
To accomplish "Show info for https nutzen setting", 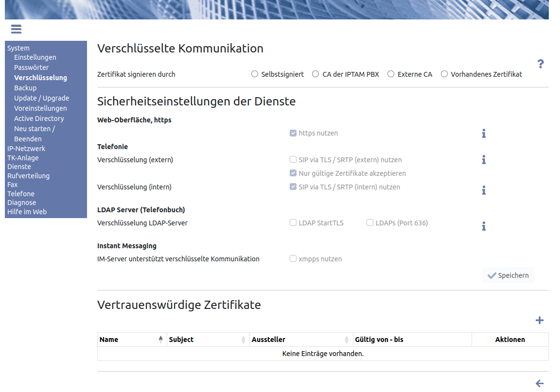I will coord(484,134).
